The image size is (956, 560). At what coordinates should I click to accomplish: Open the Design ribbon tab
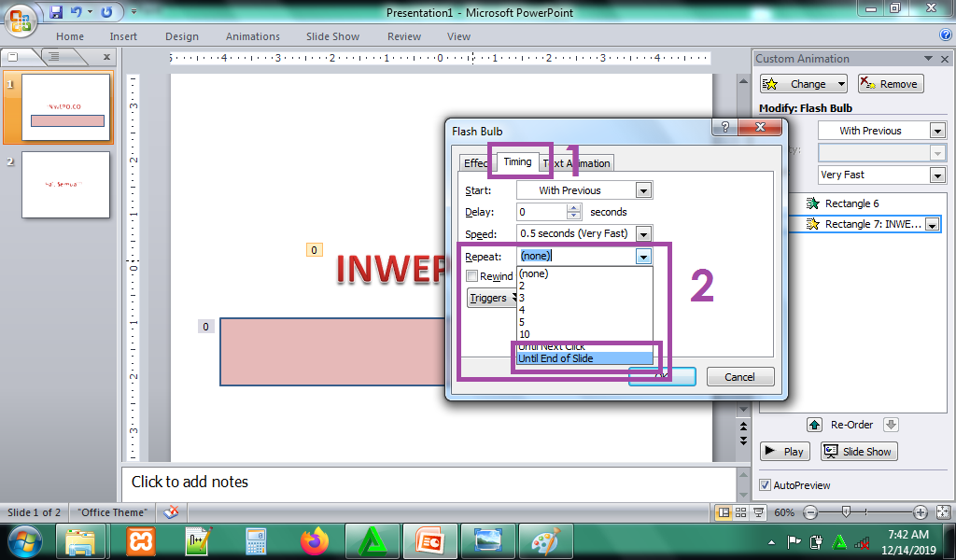182,36
